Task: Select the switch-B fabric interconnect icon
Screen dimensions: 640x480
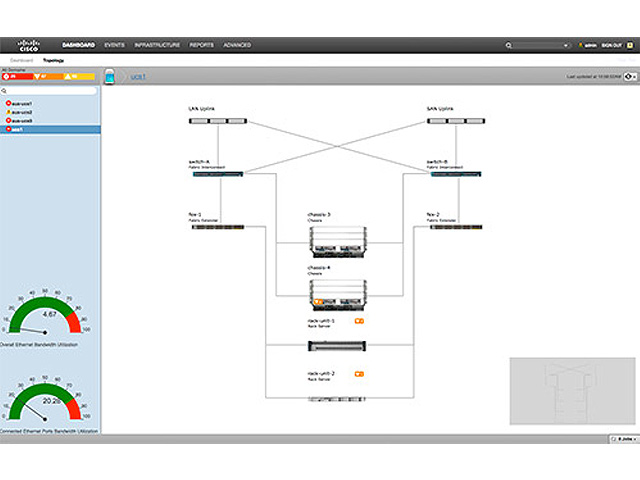Action: pos(456,174)
